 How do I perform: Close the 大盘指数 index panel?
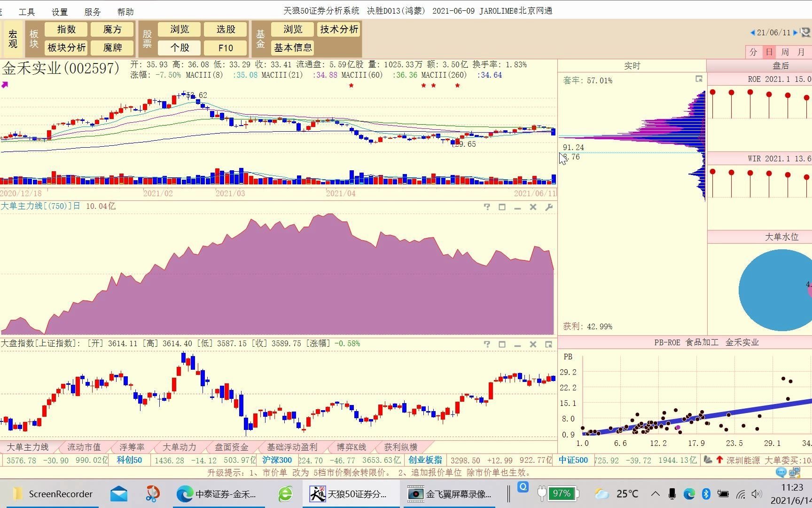(x=533, y=344)
